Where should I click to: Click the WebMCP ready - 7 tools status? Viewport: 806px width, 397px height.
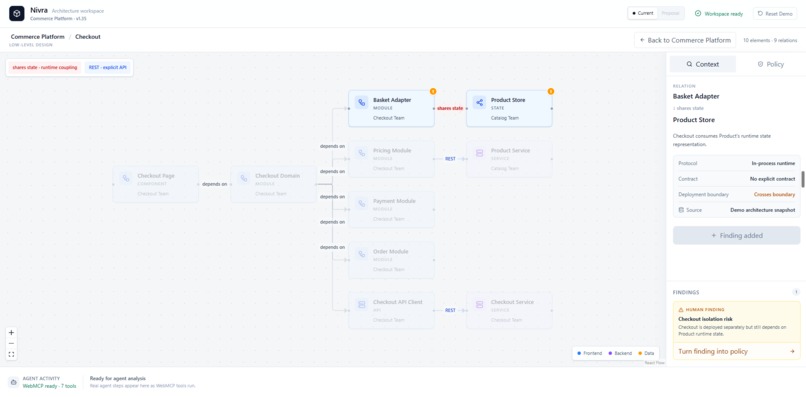(49, 386)
